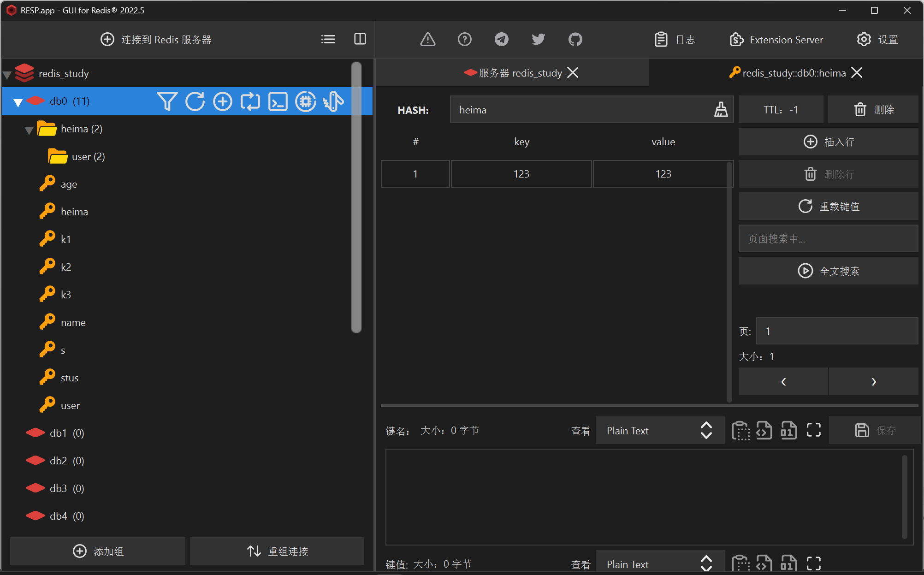Open memory analysis icon for db0
Image resolution: width=924 pixels, height=575 pixels.
coord(306,101)
